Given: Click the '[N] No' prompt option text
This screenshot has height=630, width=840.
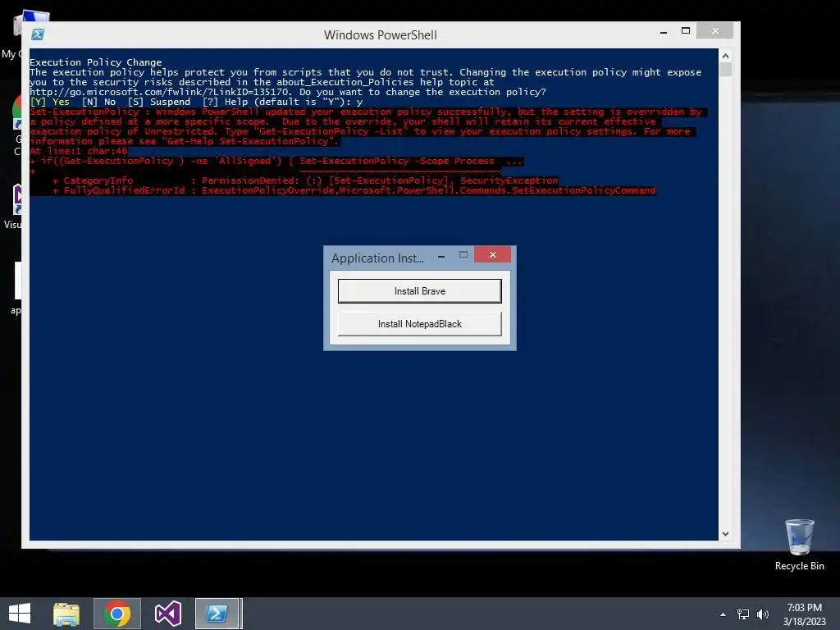Looking at the screenshot, I should (99, 102).
